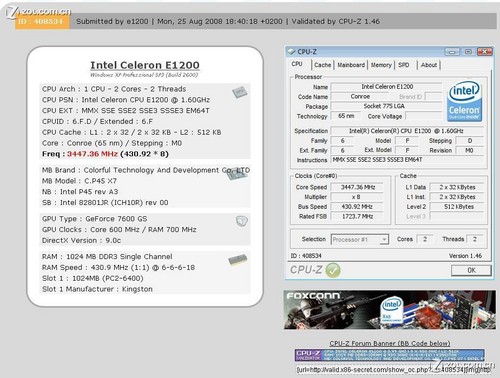Click the Threads count field showing 2
The height and width of the screenshot is (378, 500).
(475, 239)
